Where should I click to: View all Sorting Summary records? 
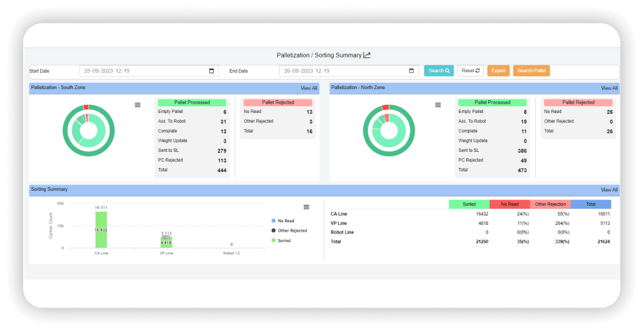click(609, 190)
